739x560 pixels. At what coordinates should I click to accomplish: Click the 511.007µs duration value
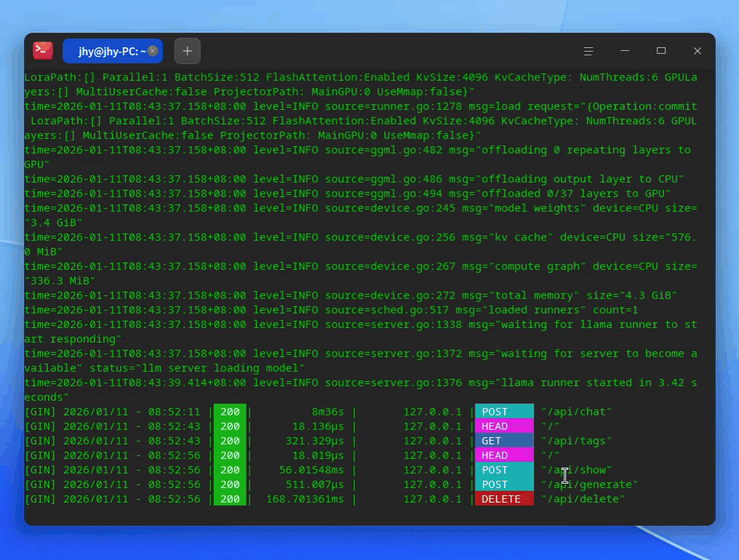click(x=314, y=484)
